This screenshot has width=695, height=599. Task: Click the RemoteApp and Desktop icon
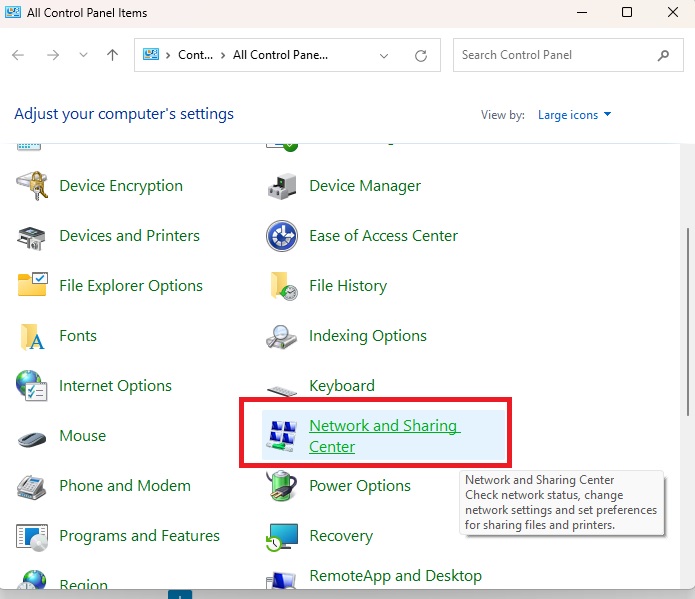point(281,580)
